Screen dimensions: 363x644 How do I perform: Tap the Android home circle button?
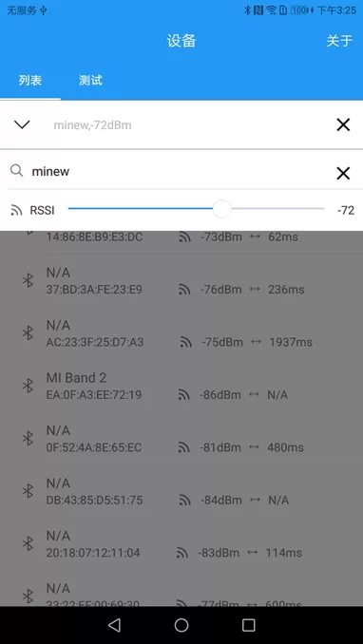181,625
